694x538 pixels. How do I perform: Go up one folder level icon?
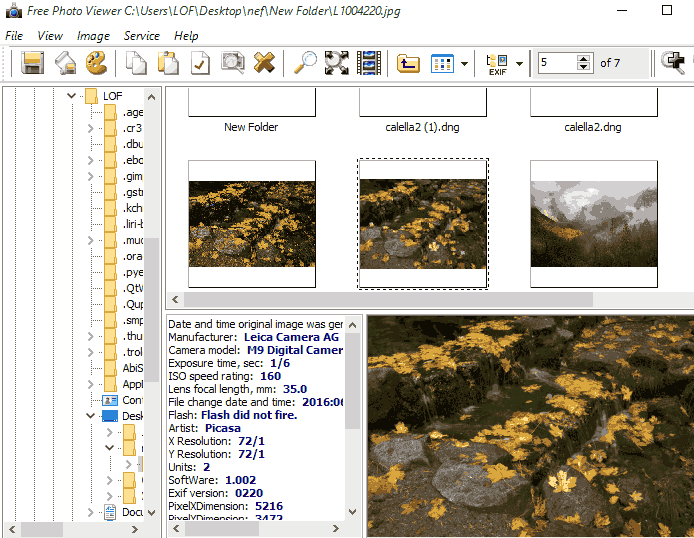point(408,63)
